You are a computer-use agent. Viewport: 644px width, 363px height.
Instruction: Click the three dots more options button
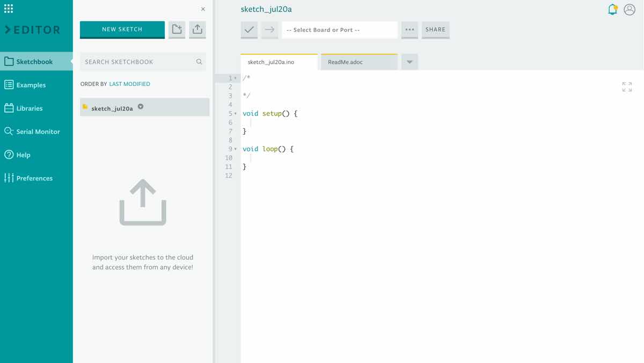(x=409, y=30)
